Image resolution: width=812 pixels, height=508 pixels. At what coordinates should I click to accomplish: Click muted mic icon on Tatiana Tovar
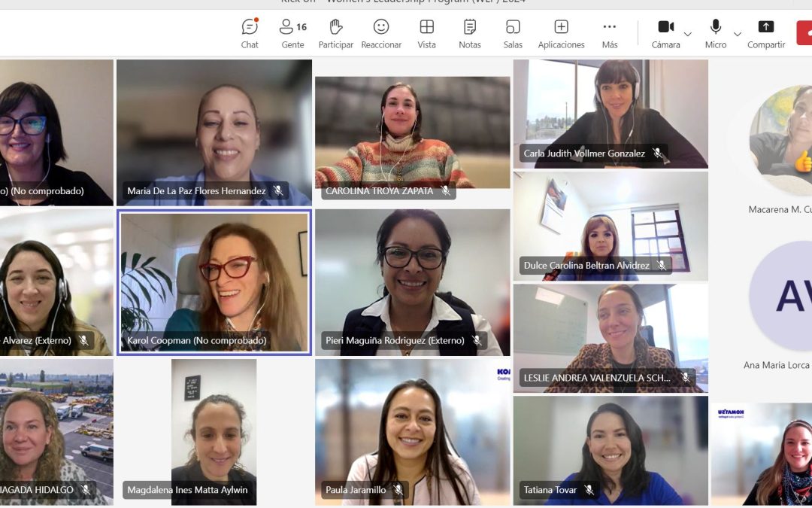point(589,490)
